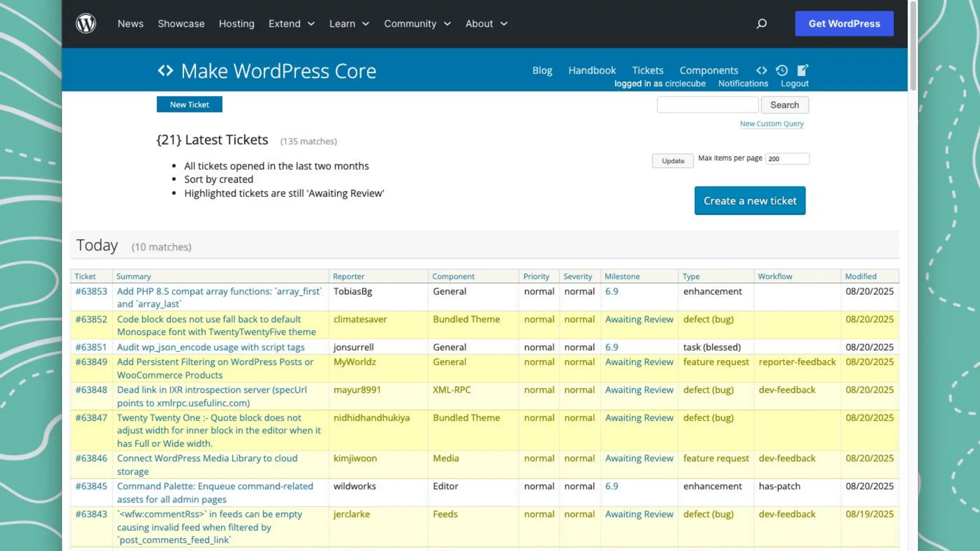The height and width of the screenshot is (551, 980).
Task: Expand the Learn menu chevron
Action: pos(366,23)
